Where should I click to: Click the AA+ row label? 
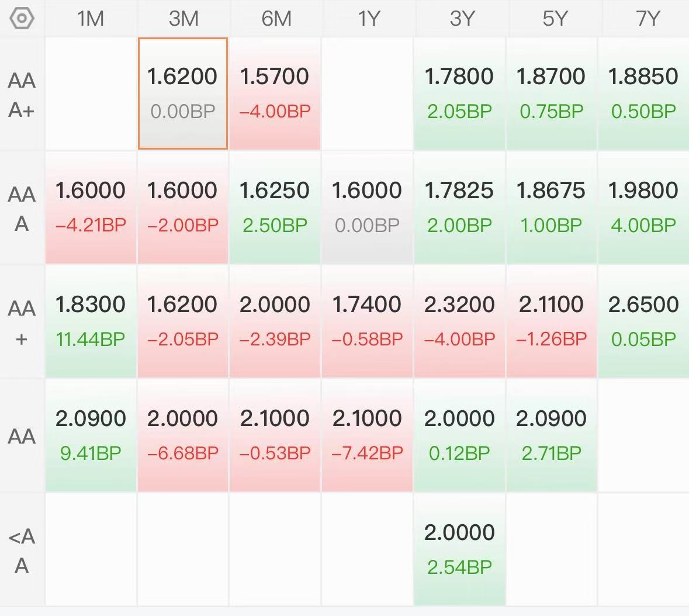22,323
